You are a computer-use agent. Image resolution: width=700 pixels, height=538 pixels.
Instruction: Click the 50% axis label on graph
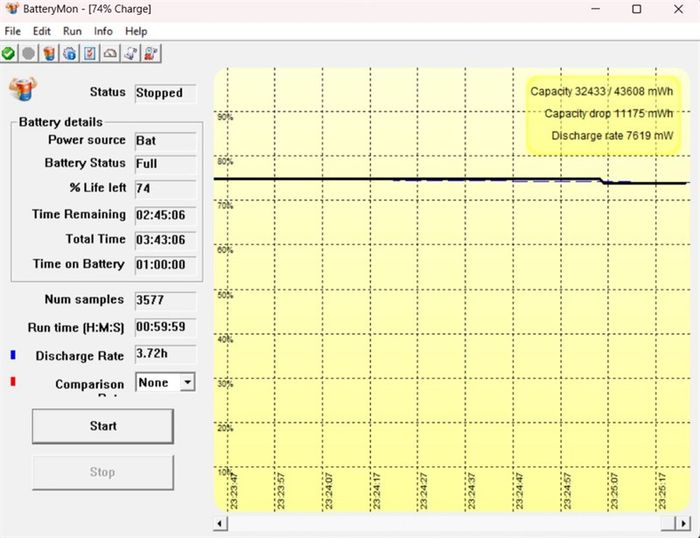tap(225, 295)
